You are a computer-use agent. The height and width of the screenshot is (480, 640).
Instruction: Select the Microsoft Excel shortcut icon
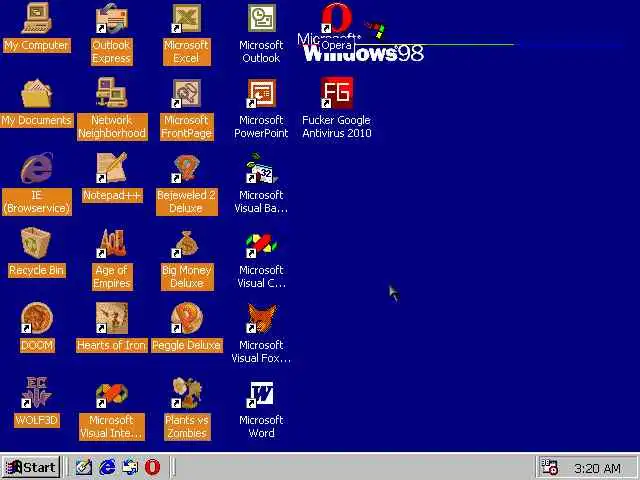187,18
